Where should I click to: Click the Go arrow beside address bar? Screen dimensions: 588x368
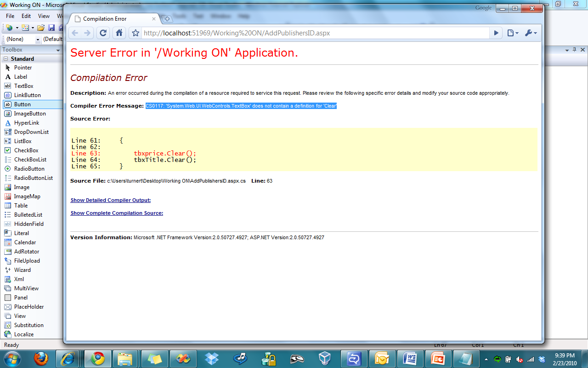point(496,33)
